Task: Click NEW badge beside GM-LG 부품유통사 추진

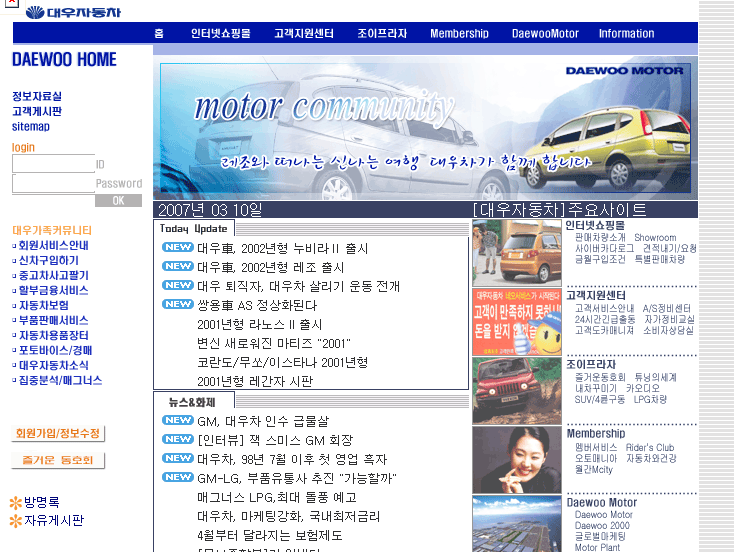Action: pyautogui.click(x=178, y=477)
